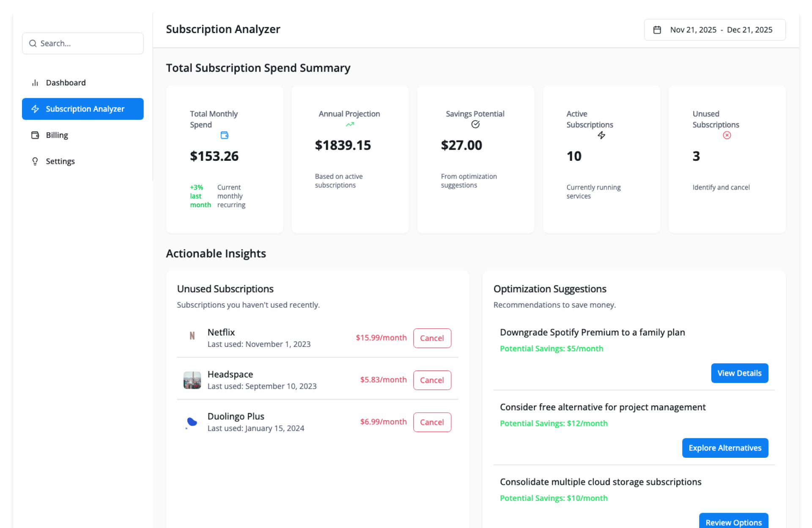Click the Netflix logo icon
This screenshot has width=812, height=528.
(x=192, y=336)
